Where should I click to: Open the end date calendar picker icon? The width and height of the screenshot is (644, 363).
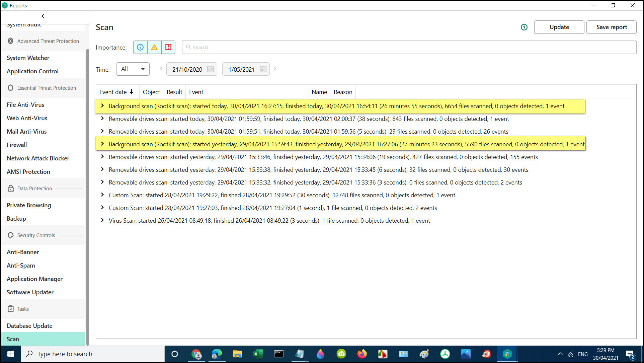[263, 69]
